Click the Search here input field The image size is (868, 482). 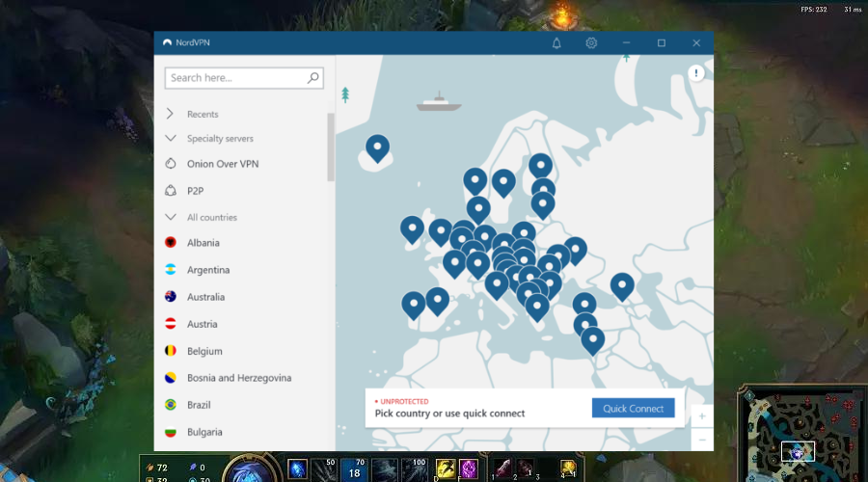point(234,78)
